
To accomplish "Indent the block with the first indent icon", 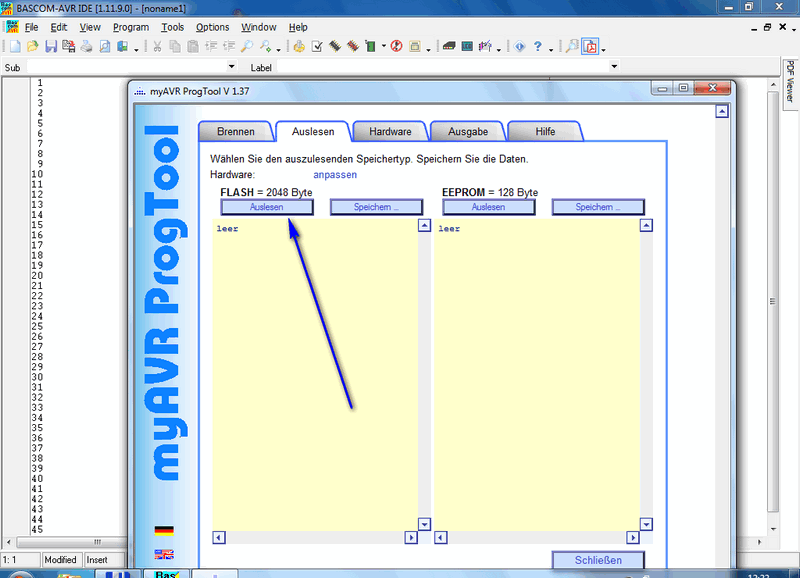I will [211, 46].
